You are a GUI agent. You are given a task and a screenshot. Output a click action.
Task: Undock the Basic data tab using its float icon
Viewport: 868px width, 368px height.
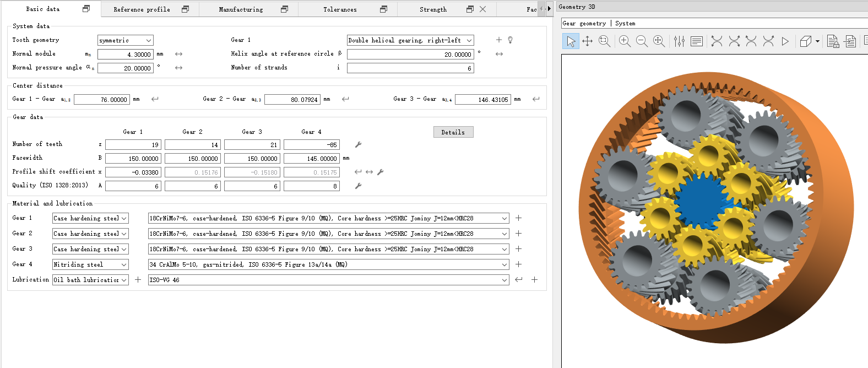click(86, 9)
